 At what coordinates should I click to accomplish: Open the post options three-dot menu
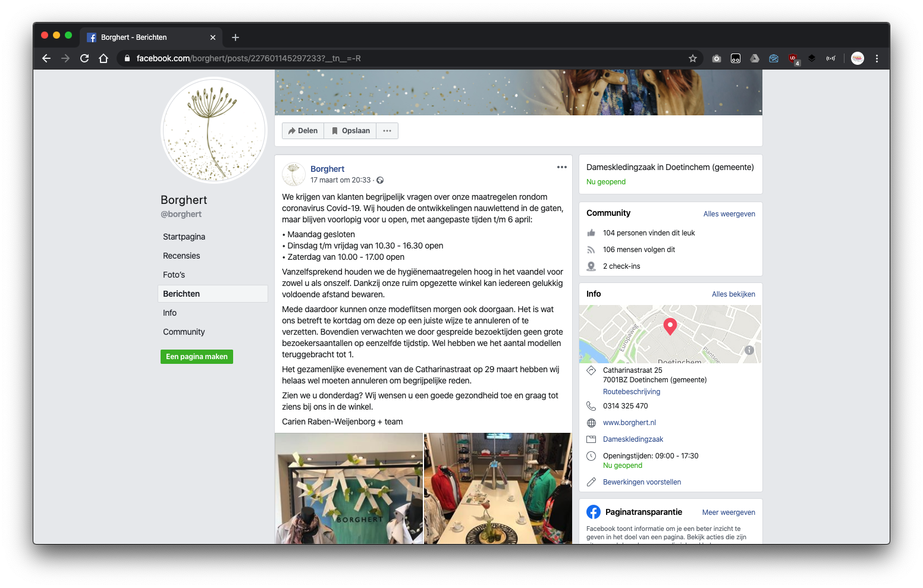click(561, 167)
